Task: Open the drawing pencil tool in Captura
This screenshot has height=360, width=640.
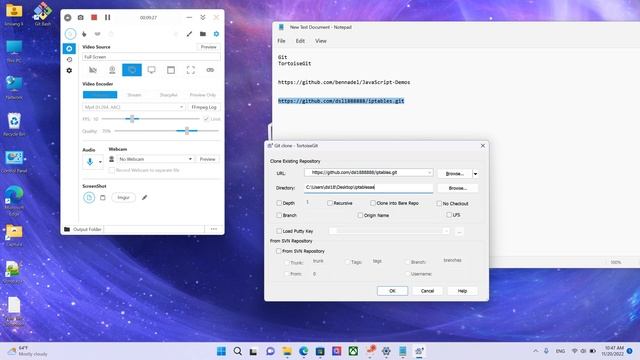Action: tap(189, 34)
